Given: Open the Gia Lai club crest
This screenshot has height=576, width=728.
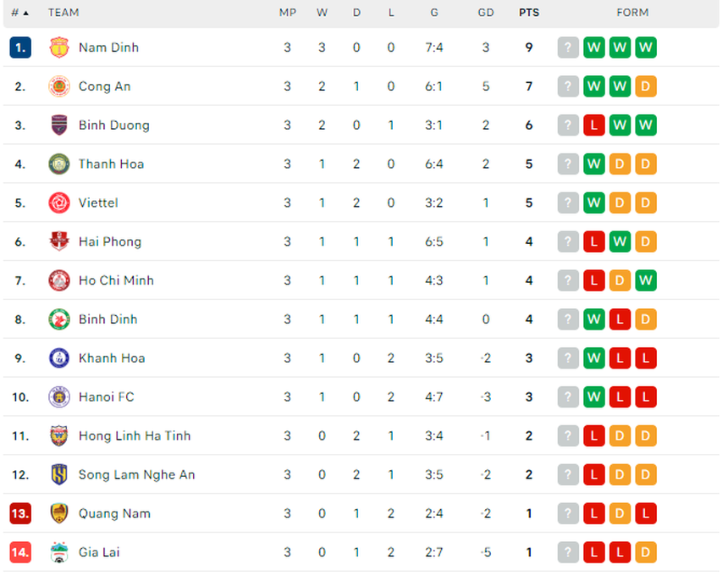Looking at the screenshot, I should click(x=58, y=552).
